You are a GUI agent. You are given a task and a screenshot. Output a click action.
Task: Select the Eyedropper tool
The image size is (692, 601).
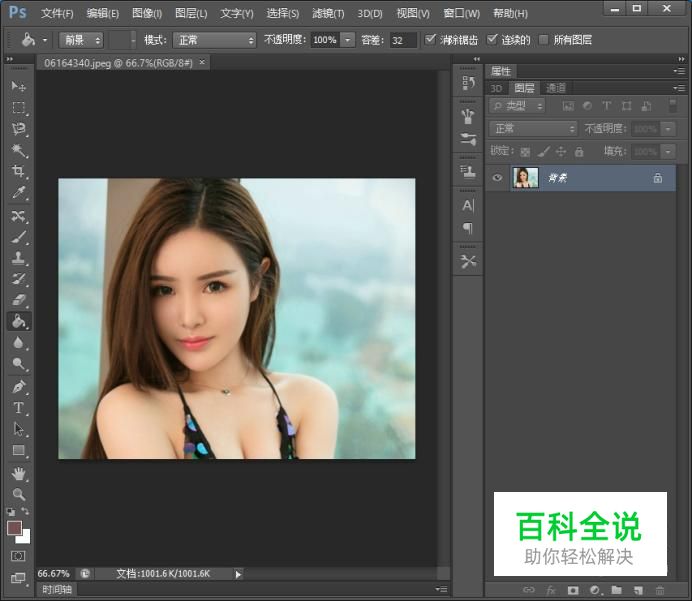(x=18, y=194)
